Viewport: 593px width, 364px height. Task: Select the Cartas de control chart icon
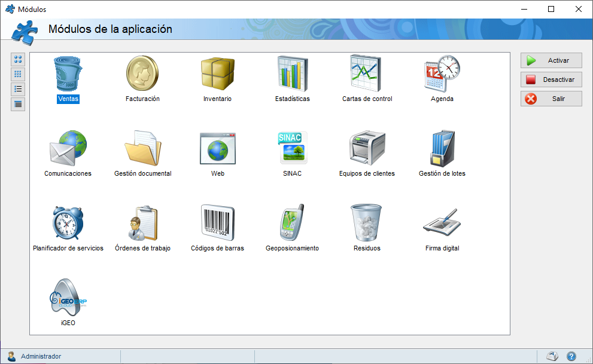tap(366, 74)
